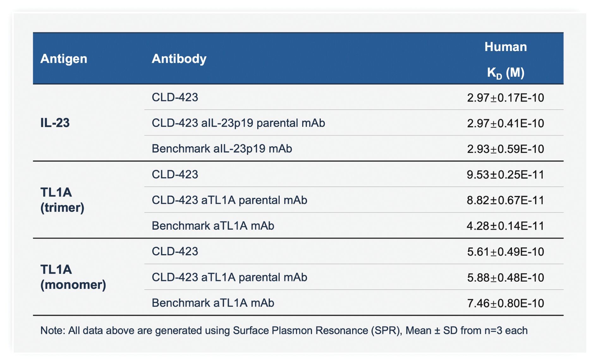598x364 pixels.
Task: Click the Antibody column header
Action: [179, 59]
